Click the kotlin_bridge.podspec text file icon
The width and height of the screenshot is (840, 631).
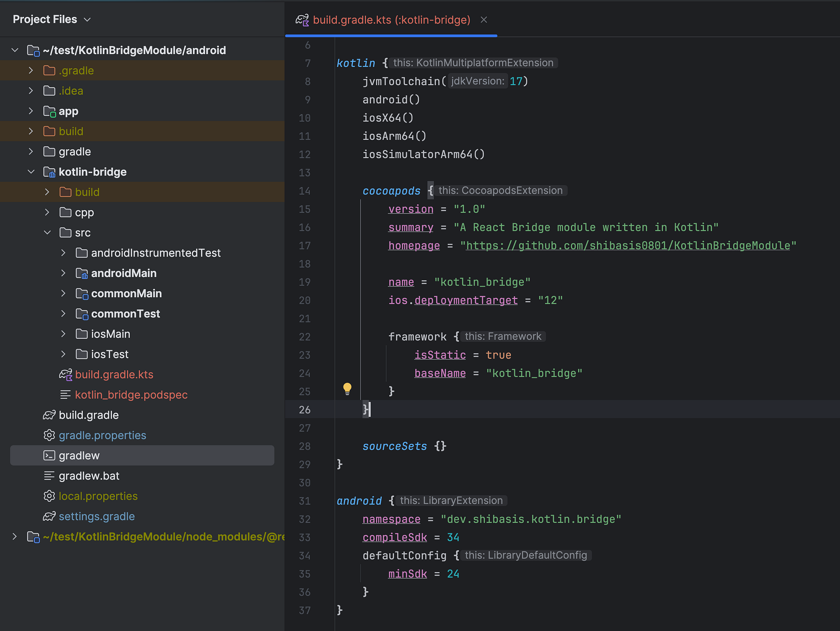pos(65,395)
